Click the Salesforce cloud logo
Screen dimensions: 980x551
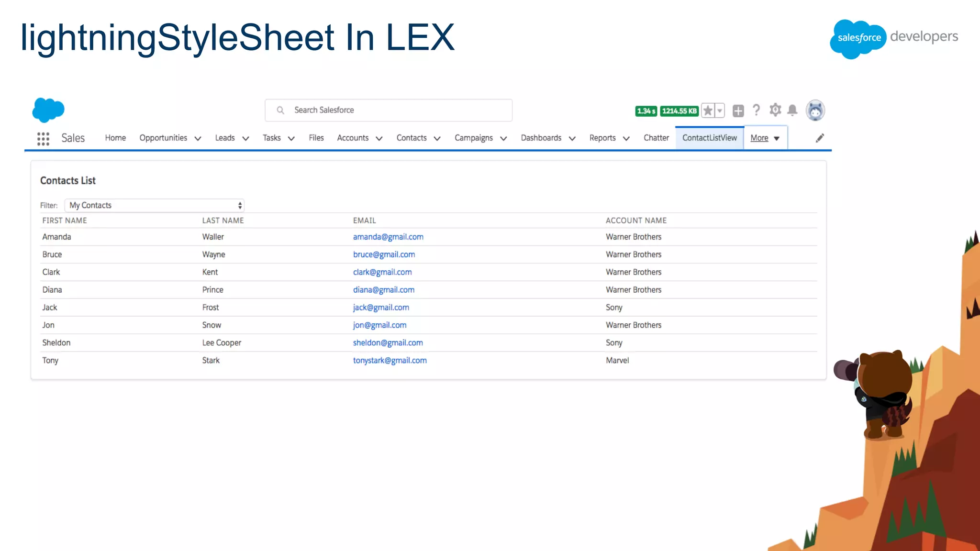point(48,110)
